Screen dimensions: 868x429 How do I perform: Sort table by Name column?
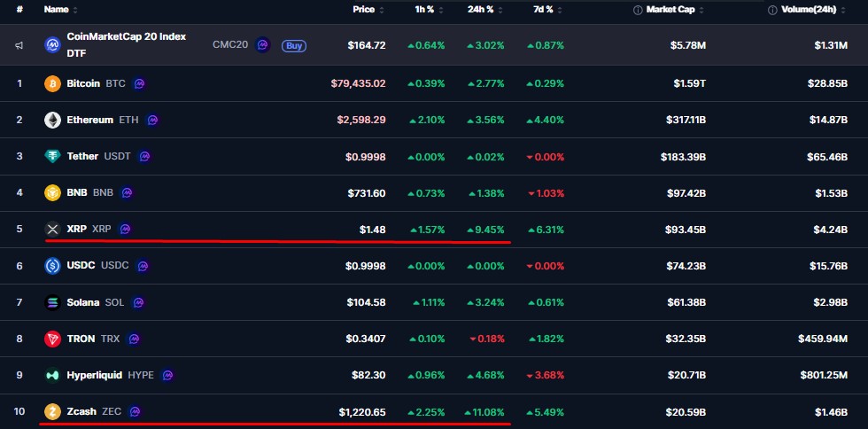(61, 10)
